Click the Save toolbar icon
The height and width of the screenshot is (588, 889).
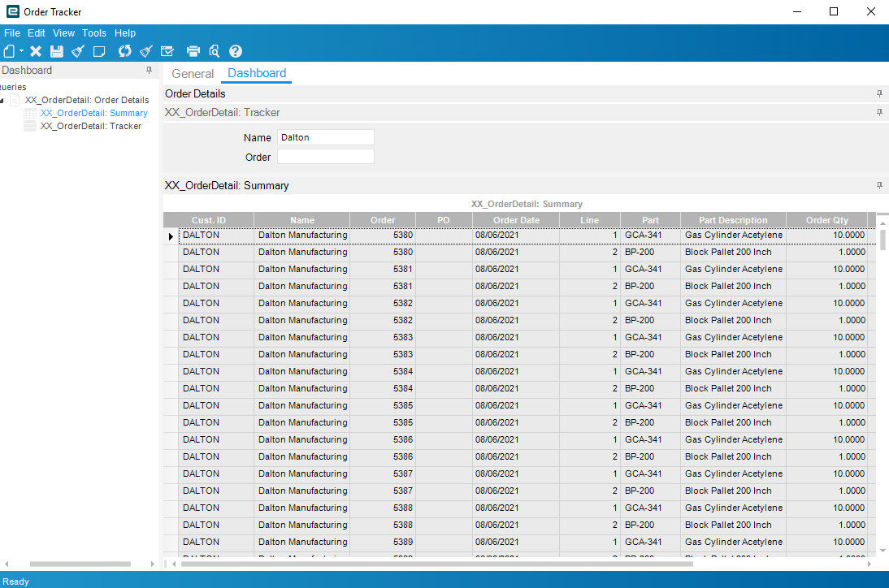56,50
